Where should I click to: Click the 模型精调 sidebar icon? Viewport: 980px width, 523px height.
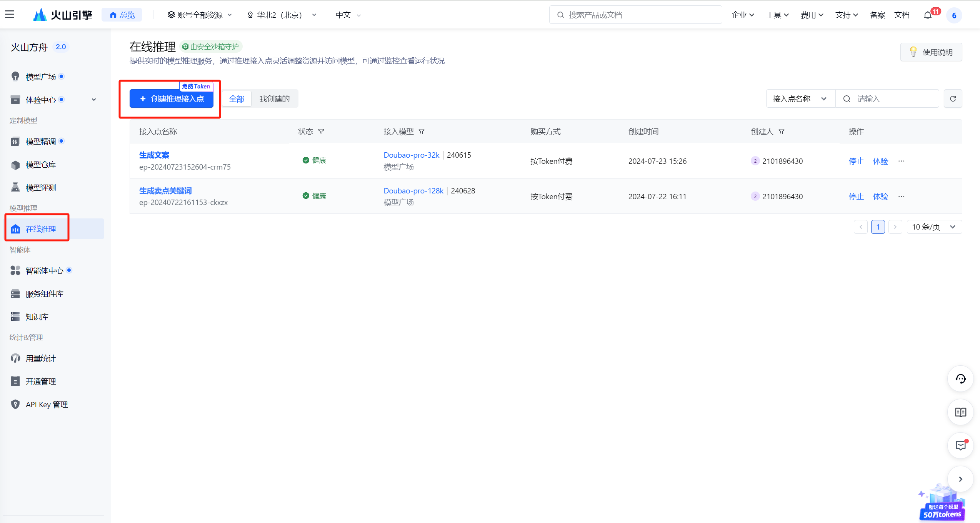(x=15, y=142)
